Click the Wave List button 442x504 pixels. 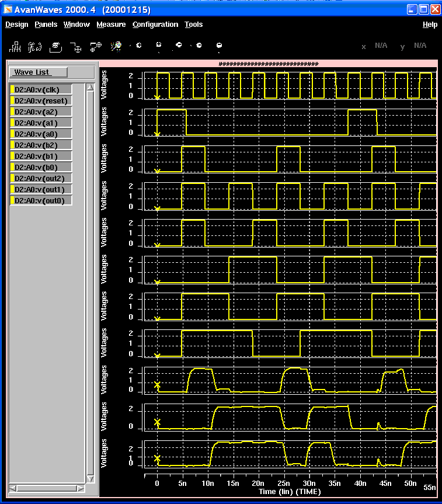39,72
